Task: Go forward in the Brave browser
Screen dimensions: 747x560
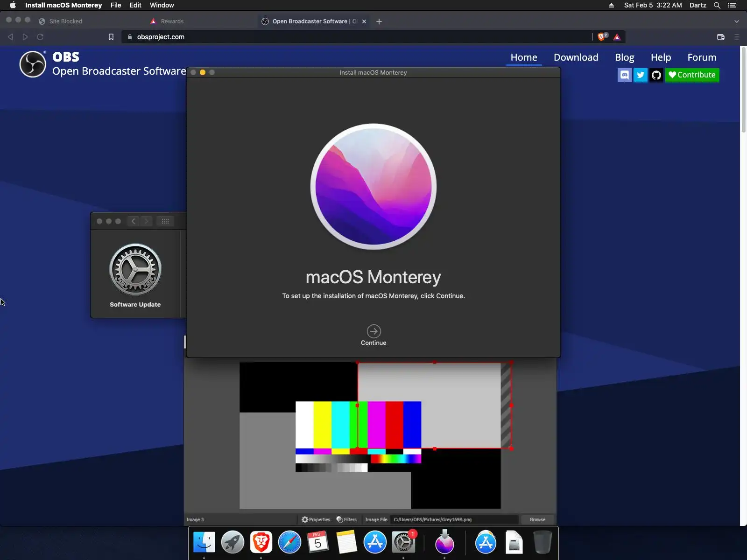Action: tap(25, 37)
